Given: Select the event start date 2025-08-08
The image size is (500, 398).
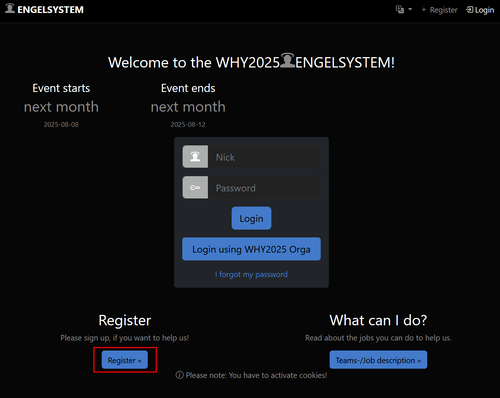Looking at the screenshot, I should coord(61,124).
